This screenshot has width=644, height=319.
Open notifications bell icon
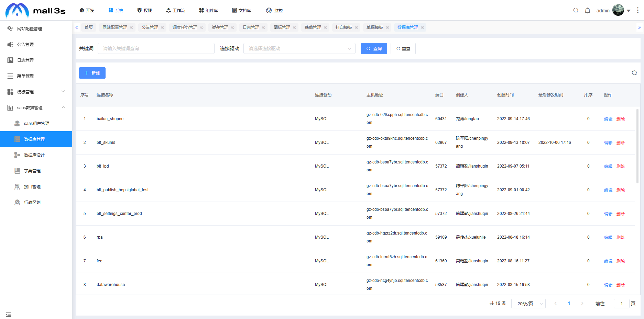point(588,10)
